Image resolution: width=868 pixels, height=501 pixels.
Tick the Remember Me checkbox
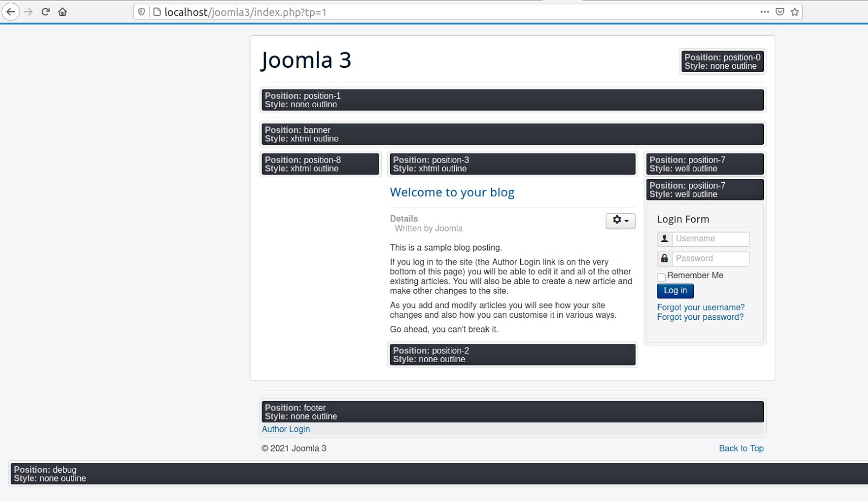(661, 277)
